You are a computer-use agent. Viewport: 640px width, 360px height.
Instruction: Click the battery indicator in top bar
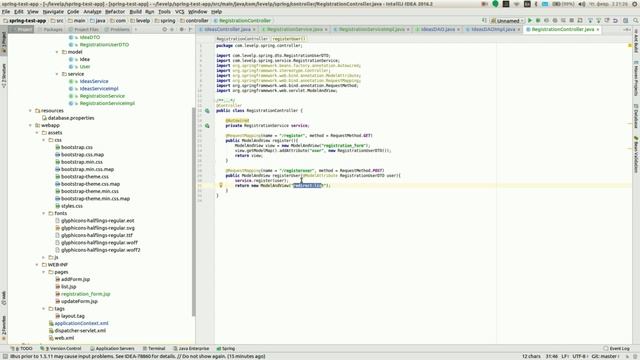coord(562,4)
